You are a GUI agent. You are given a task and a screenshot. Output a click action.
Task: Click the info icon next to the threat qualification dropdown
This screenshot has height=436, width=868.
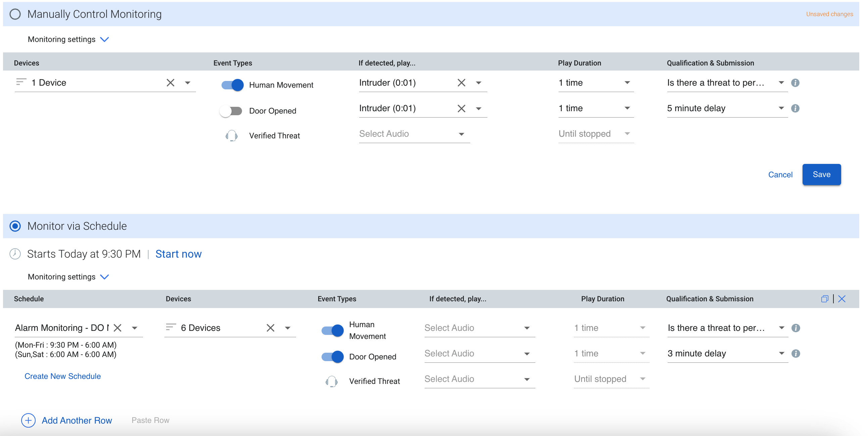(795, 83)
